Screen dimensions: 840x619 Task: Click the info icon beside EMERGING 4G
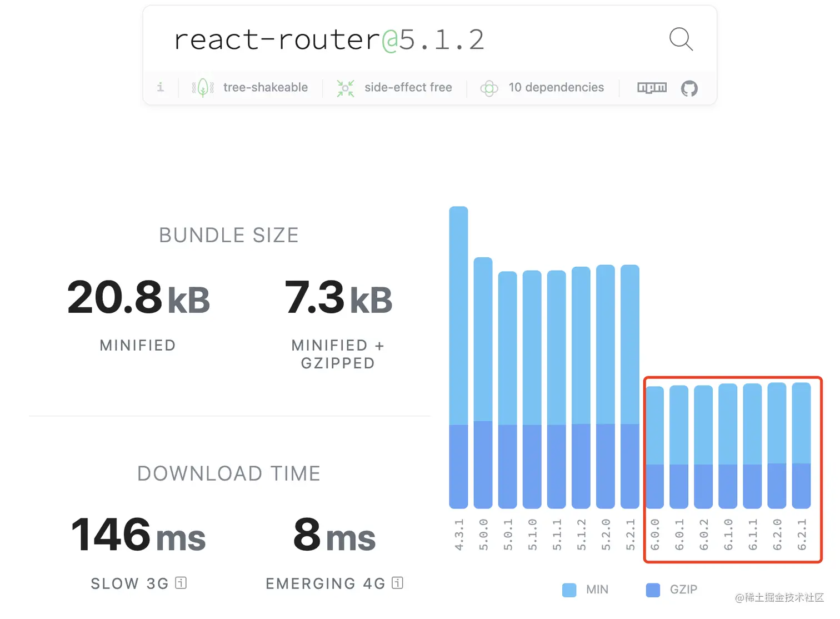click(397, 583)
